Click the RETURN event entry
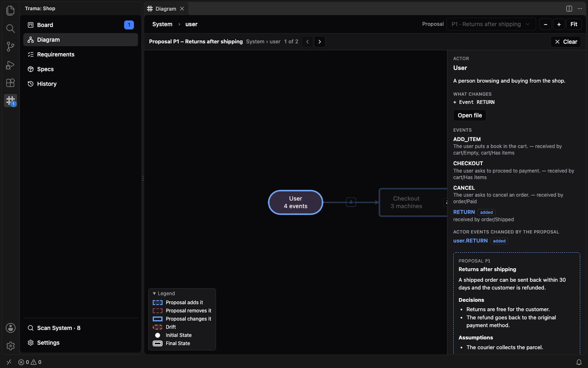Screen dimensions: 588x368 point(464,212)
